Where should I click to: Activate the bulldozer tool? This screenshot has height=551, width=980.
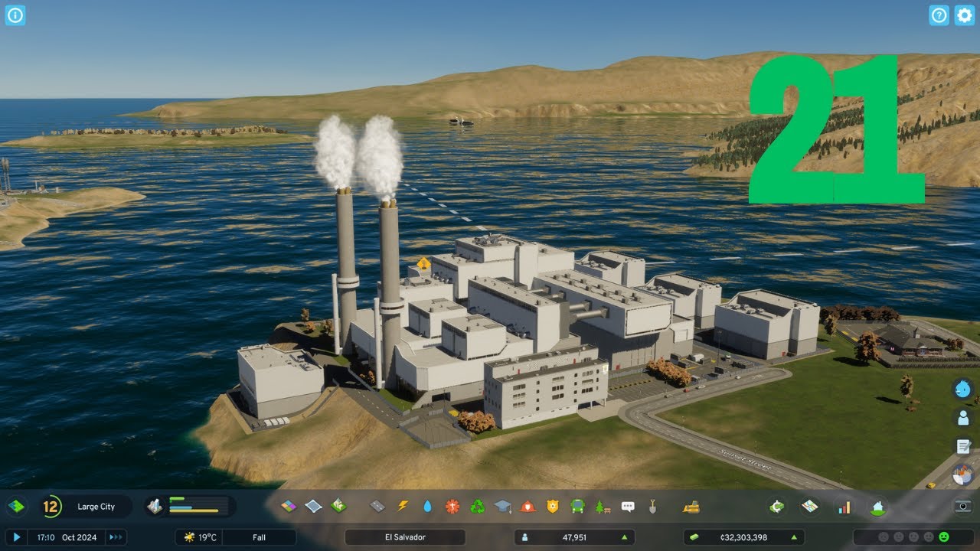(691, 506)
